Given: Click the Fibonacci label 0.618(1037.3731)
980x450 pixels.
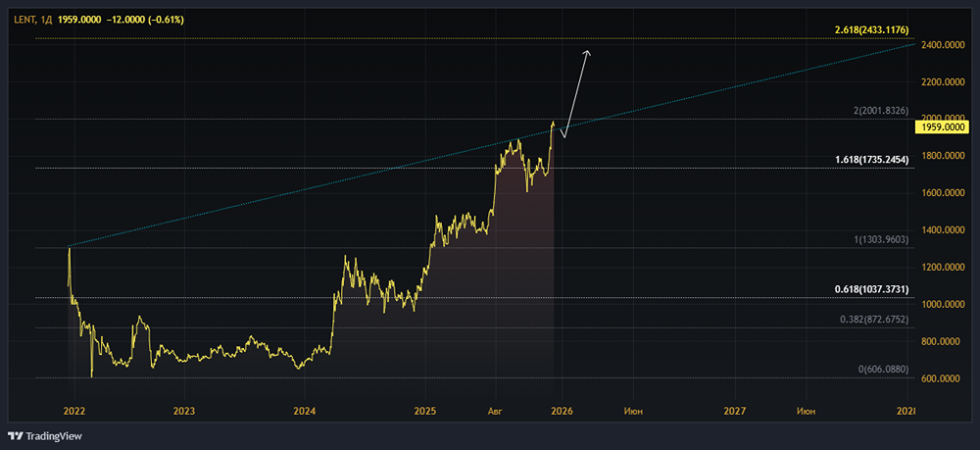Looking at the screenshot, I should pyautogui.click(x=872, y=289).
